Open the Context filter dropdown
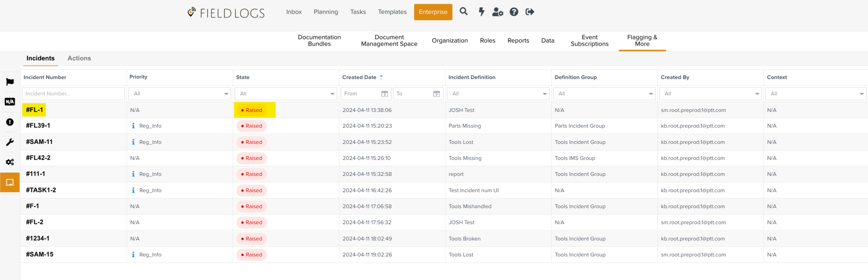 [816, 94]
